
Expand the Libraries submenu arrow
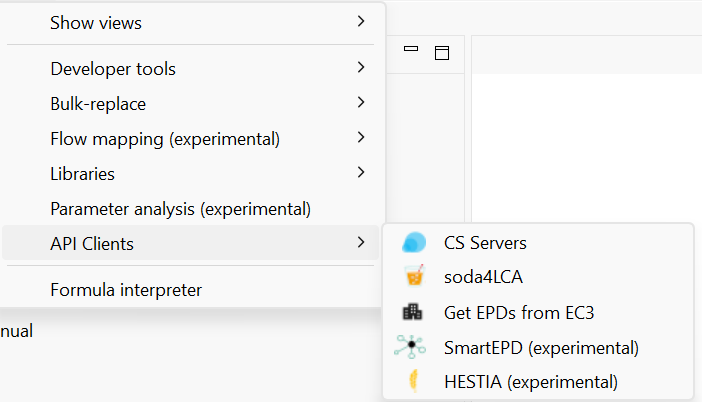pos(361,172)
